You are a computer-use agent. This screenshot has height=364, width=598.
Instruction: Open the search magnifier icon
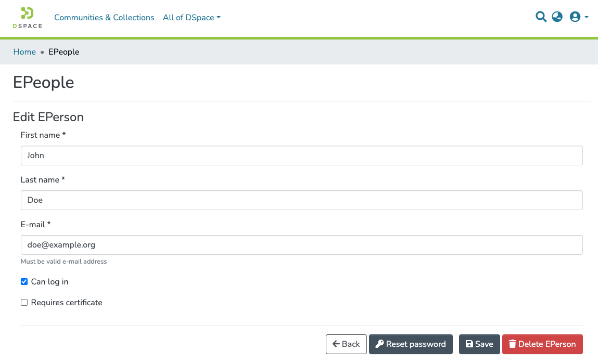click(x=541, y=17)
